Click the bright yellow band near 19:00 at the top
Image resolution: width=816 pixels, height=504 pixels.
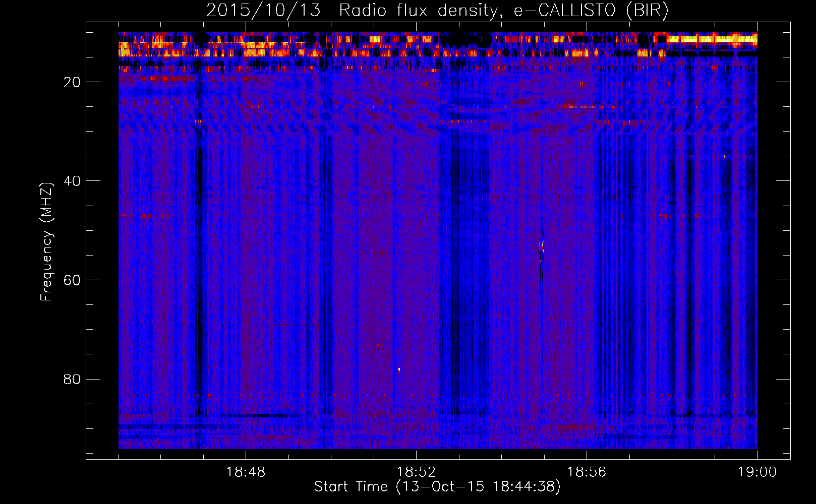(x=711, y=38)
